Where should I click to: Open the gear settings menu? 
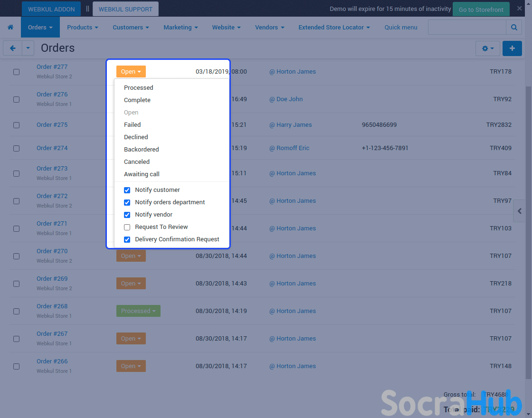pos(487,48)
